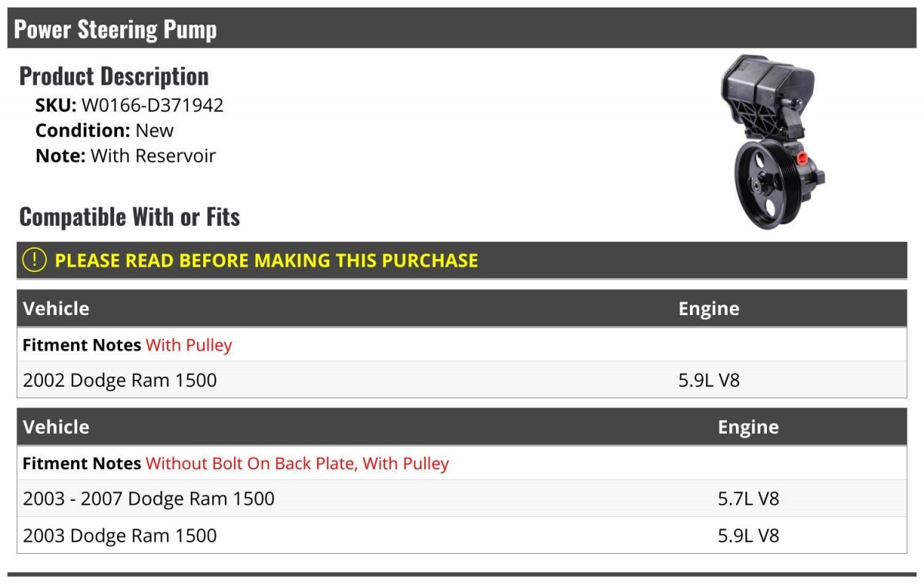Image resolution: width=924 pixels, height=584 pixels.
Task: Select the 2003 Dodge Ram 1500 row
Action: pyautogui.click(x=462, y=535)
